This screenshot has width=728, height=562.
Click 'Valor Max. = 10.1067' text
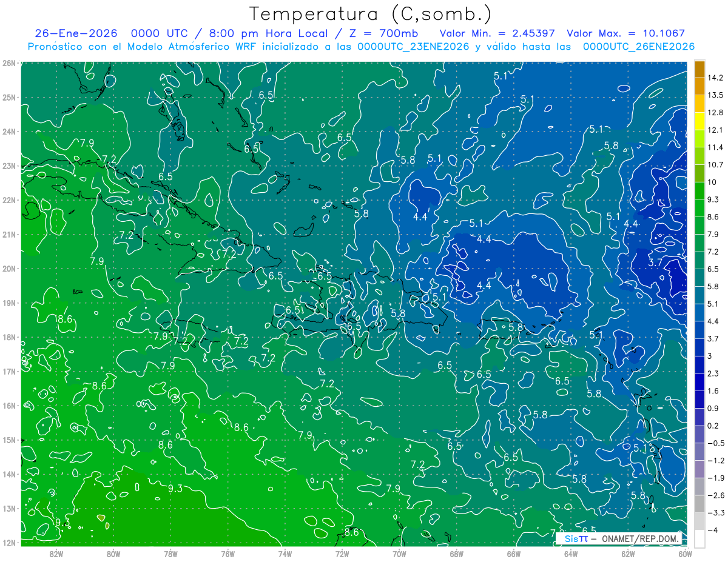625,33
